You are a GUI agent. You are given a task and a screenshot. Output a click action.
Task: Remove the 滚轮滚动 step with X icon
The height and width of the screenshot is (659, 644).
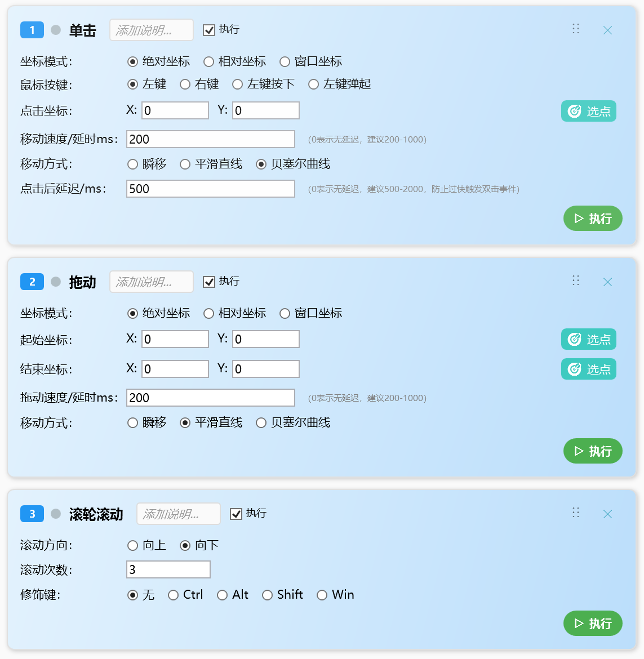tap(607, 514)
